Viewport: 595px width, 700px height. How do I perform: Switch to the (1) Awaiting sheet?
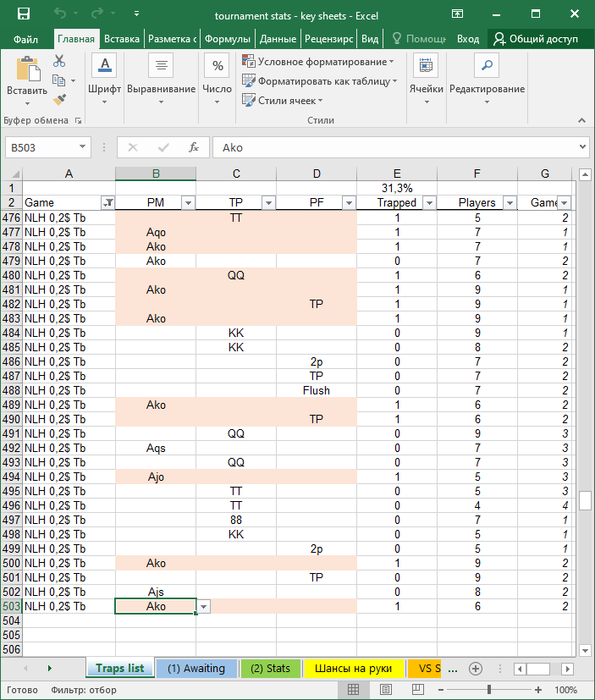click(x=196, y=668)
